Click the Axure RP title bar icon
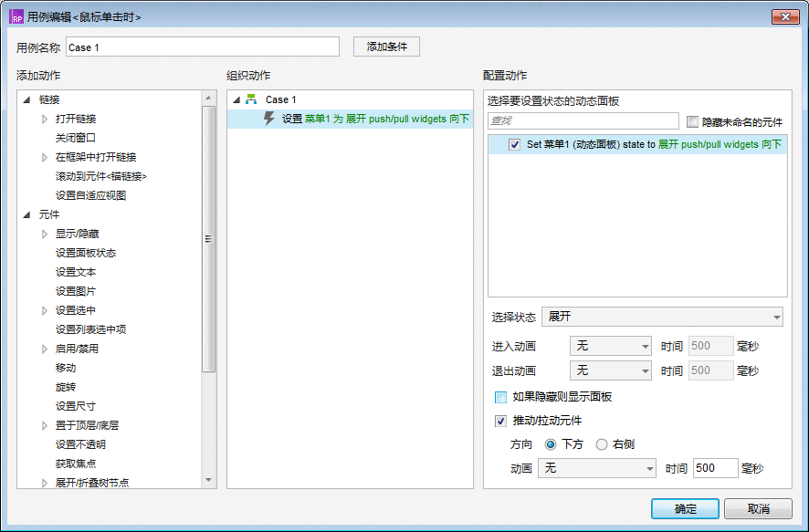 click(x=16, y=17)
